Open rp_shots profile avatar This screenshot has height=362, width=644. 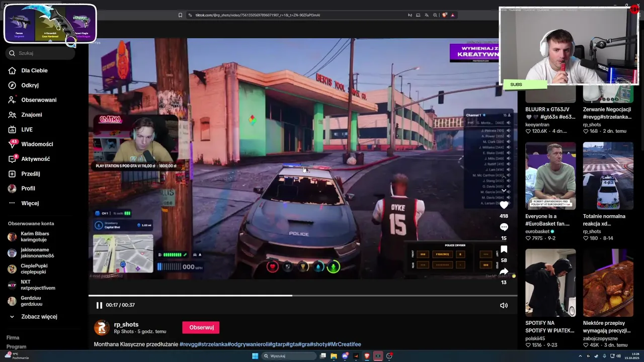pyautogui.click(x=102, y=328)
